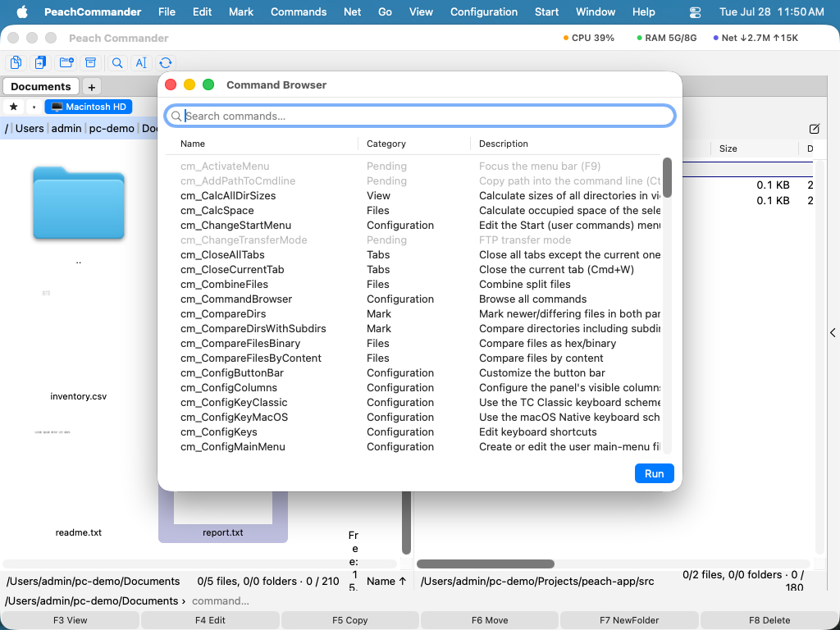Open Control Center in menu bar
The width and height of the screenshot is (840, 630).
(695, 11)
